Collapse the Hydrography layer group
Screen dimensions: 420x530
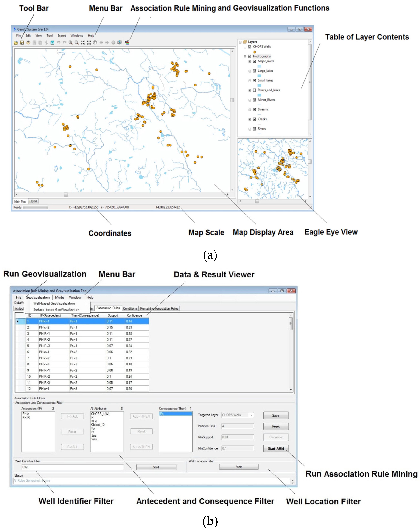click(245, 57)
